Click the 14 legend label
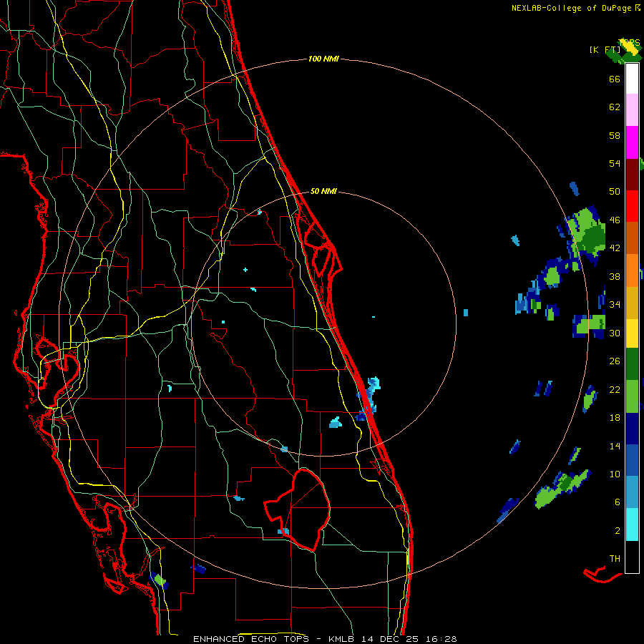Screen dimensions: 644x644 [x=615, y=446]
